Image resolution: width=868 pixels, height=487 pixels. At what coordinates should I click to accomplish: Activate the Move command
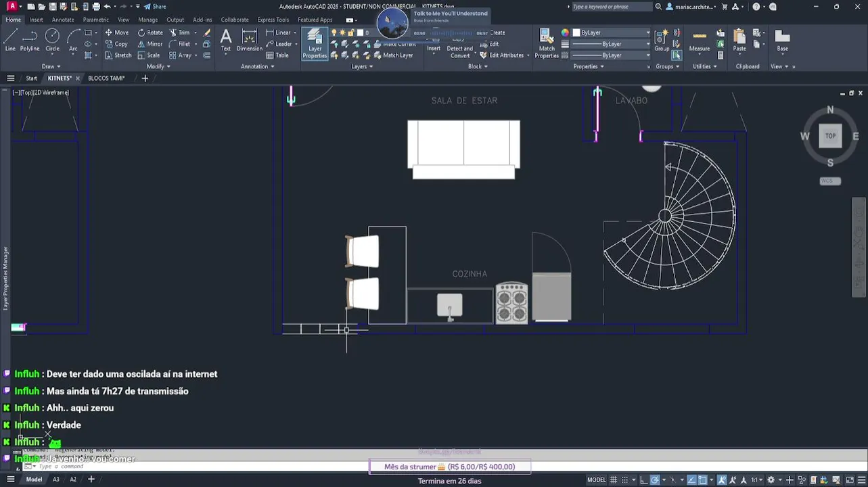(116, 32)
